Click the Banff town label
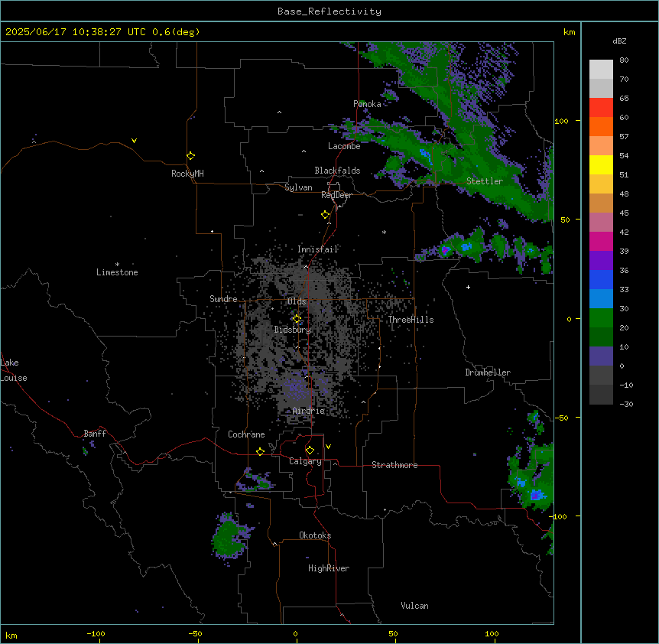This screenshot has height=644, width=659. point(95,434)
